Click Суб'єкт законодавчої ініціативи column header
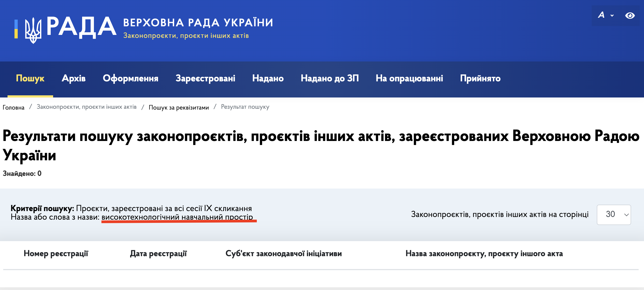Image resolution: width=644 pixels, height=290 pixels. pos(284,253)
